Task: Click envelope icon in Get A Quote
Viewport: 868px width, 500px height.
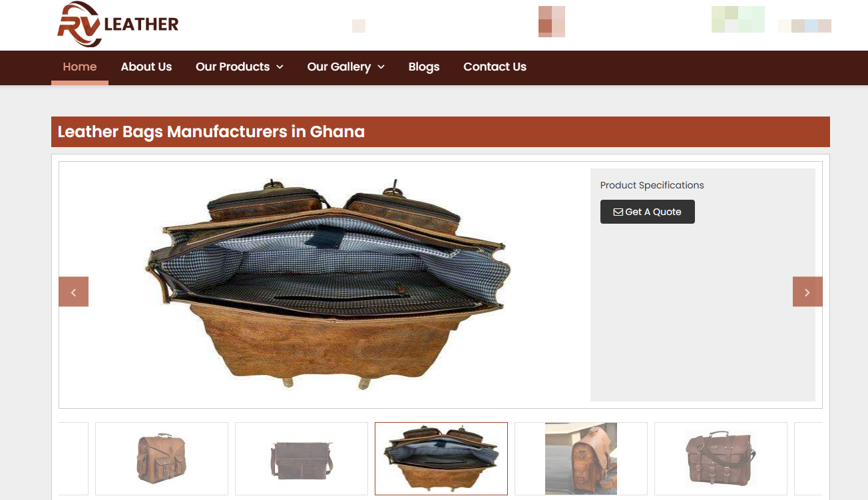Action: coord(618,212)
